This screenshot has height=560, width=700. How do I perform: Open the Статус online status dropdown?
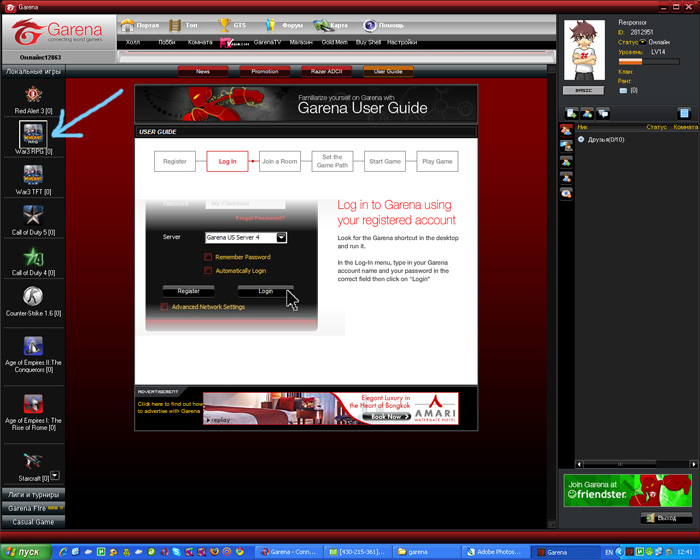(x=643, y=42)
